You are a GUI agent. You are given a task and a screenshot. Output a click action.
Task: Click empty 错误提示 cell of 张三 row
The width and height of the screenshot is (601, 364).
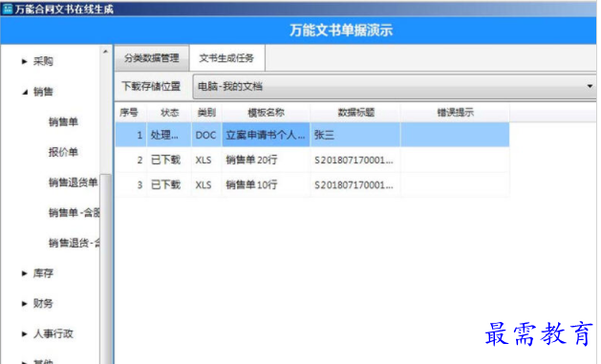456,135
